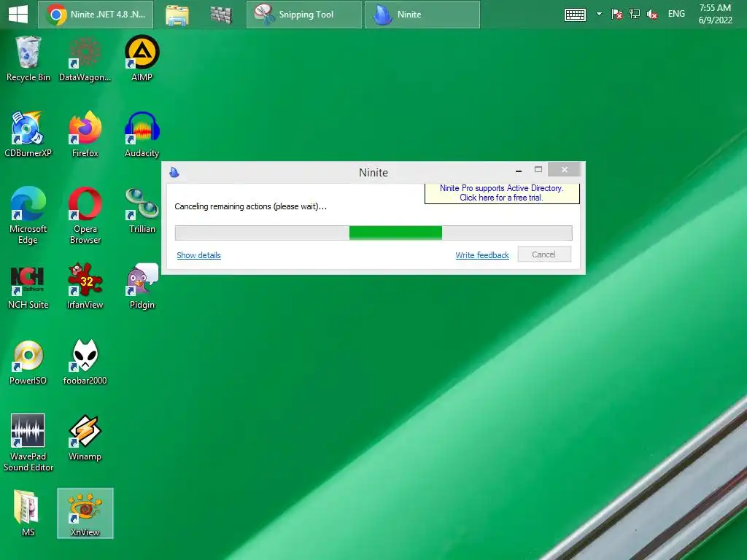Open the on-screen keyboard tray icon

[x=575, y=15]
